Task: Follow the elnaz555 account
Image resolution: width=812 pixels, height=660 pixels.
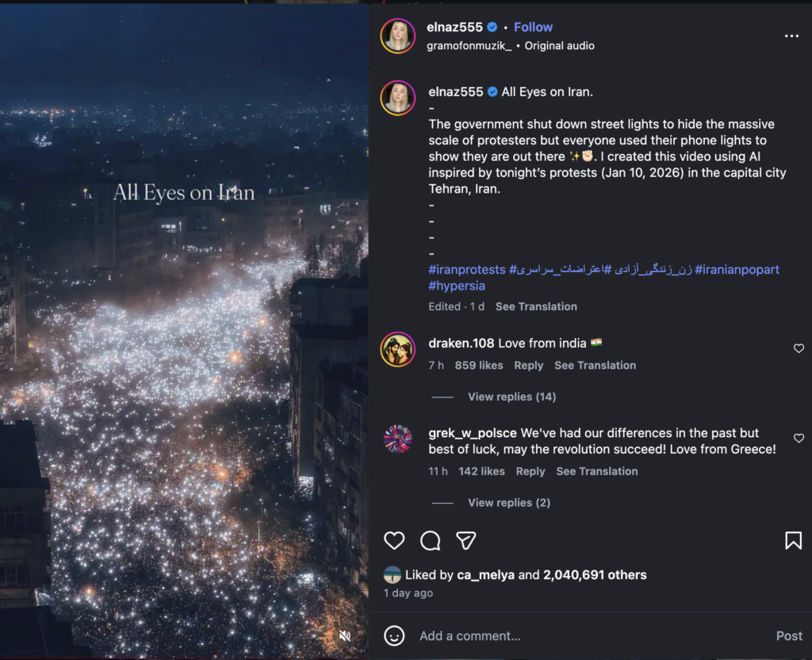Action: pyautogui.click(x=533, y=27)
